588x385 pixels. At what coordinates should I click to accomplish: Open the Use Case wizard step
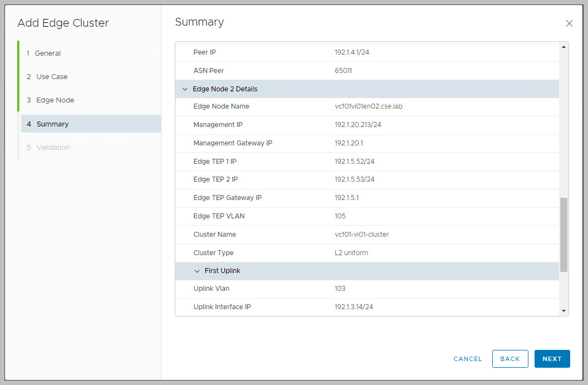[52, 77]
